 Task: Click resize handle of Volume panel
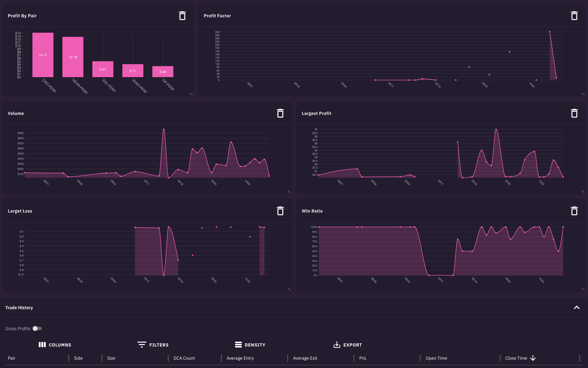coord(289,192)
